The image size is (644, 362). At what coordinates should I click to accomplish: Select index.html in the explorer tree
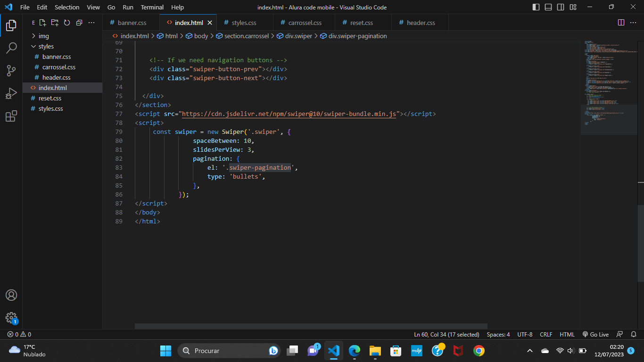tap(62, 88)
